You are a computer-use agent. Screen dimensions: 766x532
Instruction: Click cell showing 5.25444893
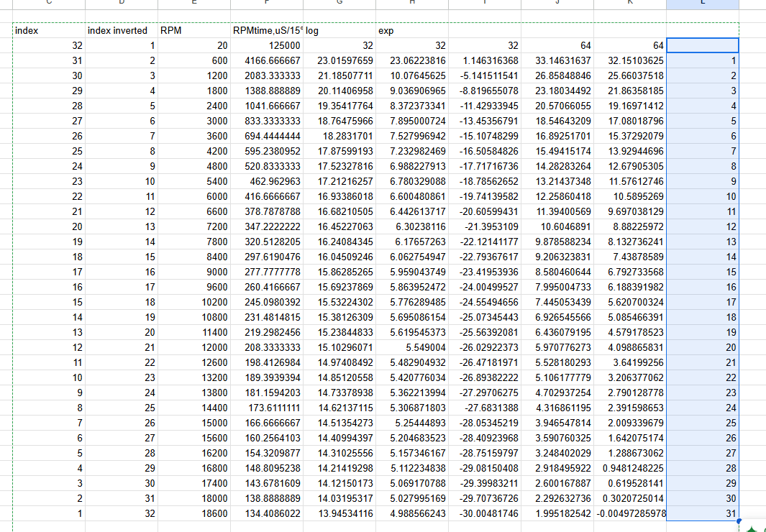point(412,423)
